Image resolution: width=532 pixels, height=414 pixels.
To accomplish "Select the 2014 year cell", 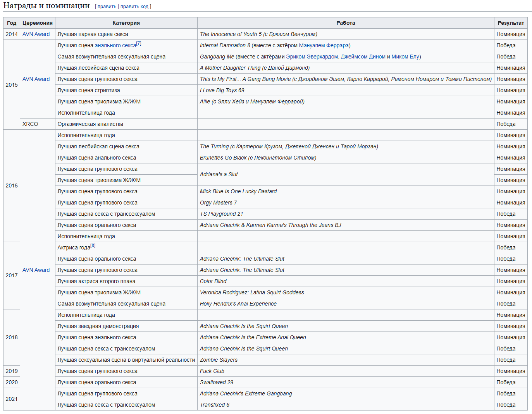I will click(12, 34).
